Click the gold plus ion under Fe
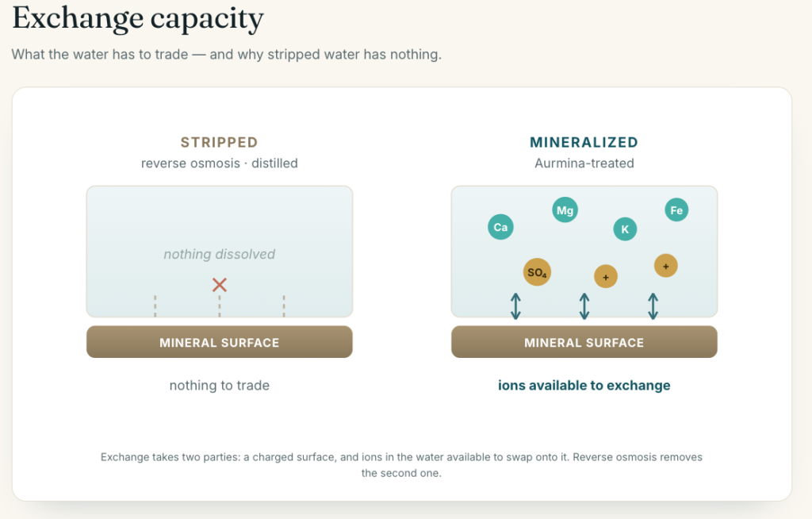Viewport: 812px width, 519px height. click(x=665, y=266)
